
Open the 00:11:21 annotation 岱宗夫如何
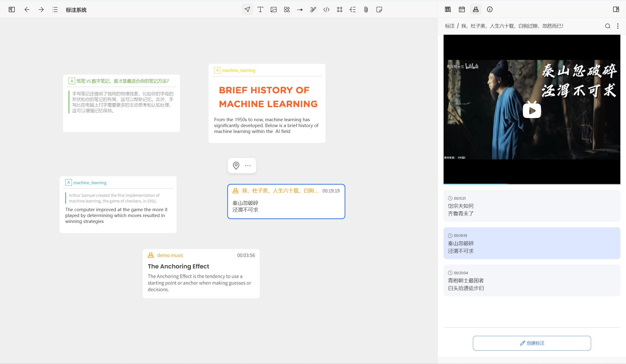(x=532, y=206)
